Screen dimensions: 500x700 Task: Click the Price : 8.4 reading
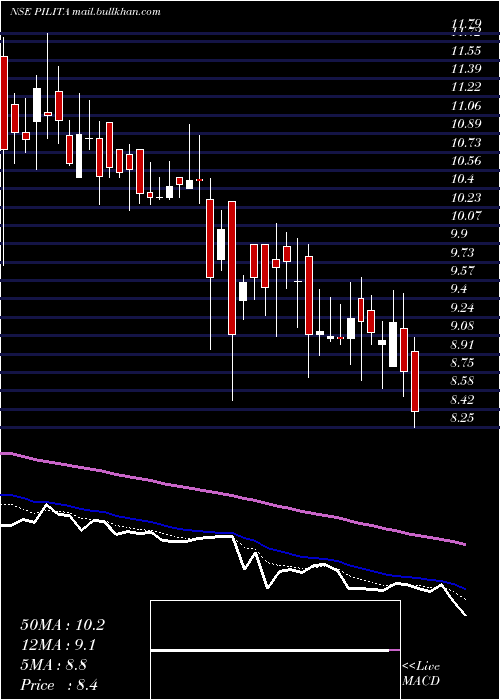pyautogui.click(x=59, y=685)
